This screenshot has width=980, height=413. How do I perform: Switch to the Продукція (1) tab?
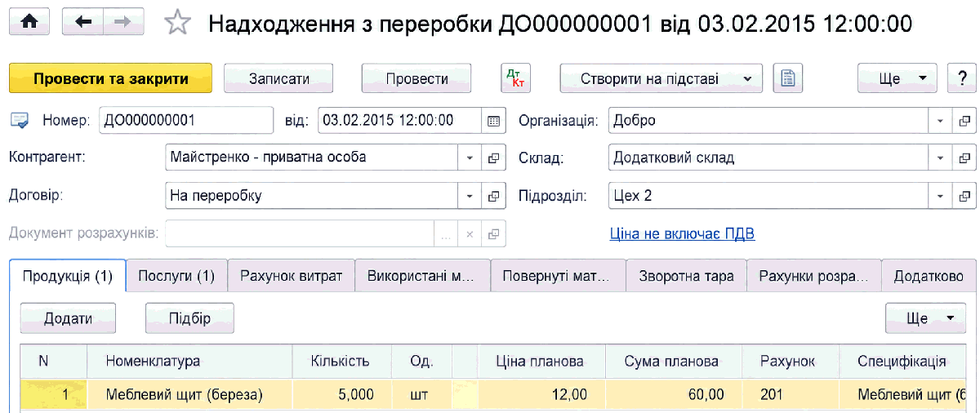coord(68,276)
